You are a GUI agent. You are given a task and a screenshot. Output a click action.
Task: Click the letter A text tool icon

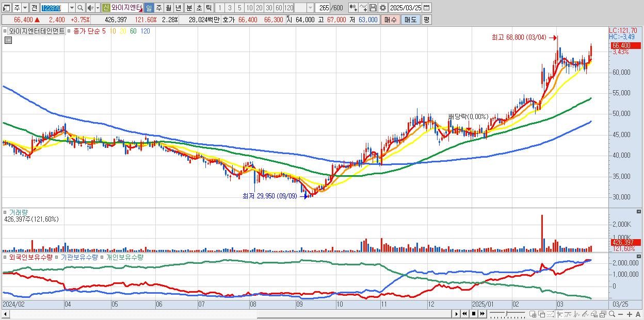point(638,314)
